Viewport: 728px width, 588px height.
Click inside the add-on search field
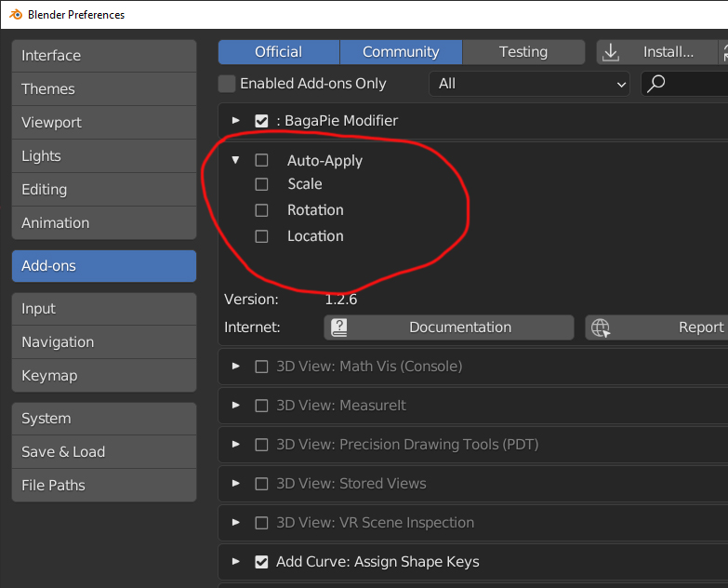[x=684, y=84]
